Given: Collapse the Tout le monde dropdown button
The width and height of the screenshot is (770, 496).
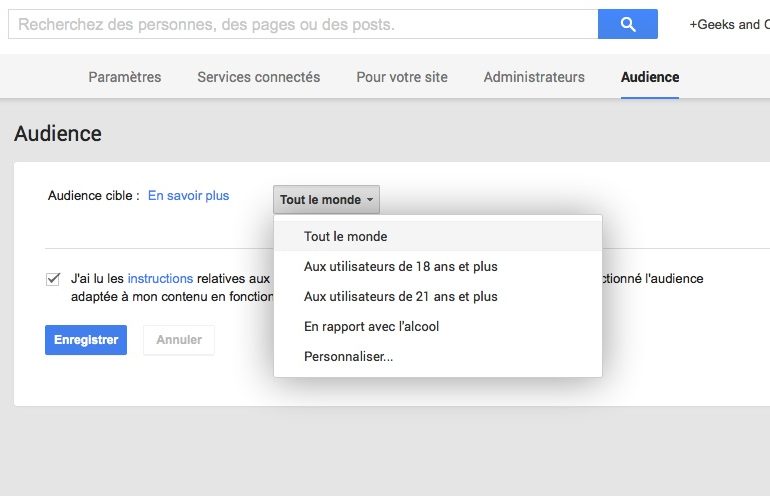Looking at the screenshot, I should [326, 200].
